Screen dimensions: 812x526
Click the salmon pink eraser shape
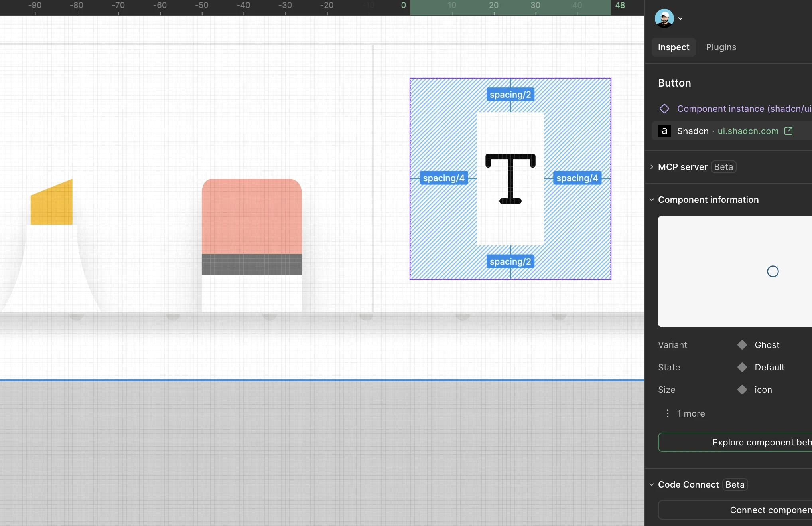pos(252,216)
